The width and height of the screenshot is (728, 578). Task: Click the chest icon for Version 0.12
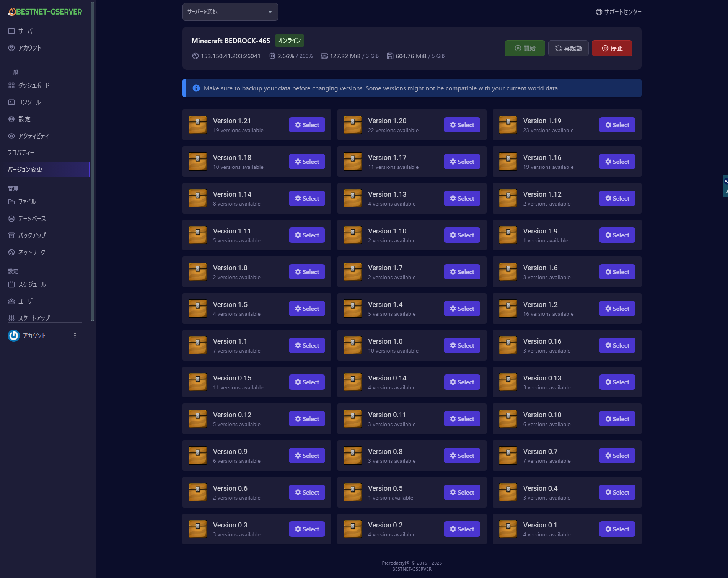tap(198, 419)
